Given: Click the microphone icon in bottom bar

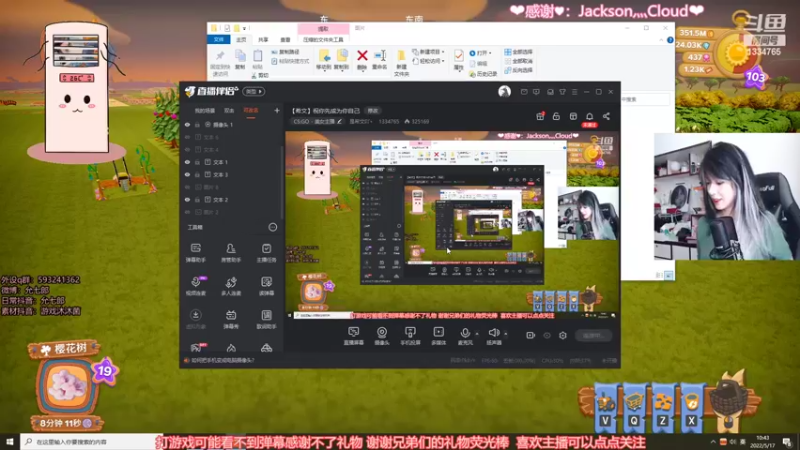Looking at the screenshot, I should coord(465,333).
